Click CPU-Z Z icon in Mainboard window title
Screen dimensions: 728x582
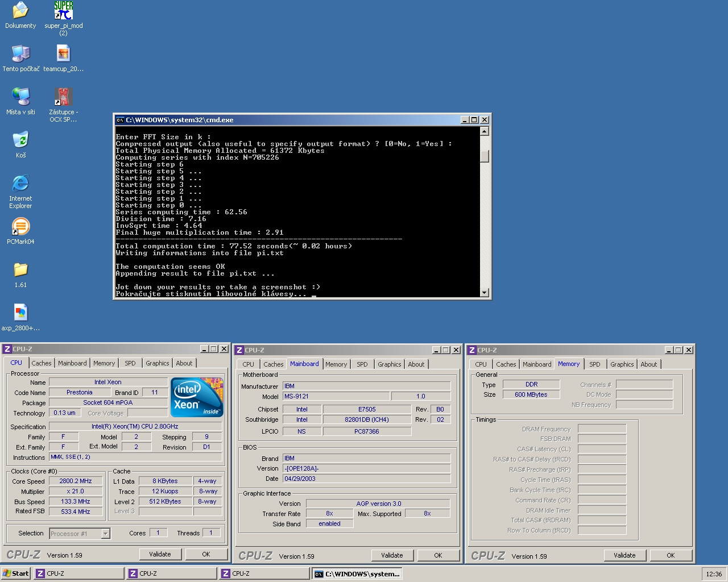click(x=239, y=350)
